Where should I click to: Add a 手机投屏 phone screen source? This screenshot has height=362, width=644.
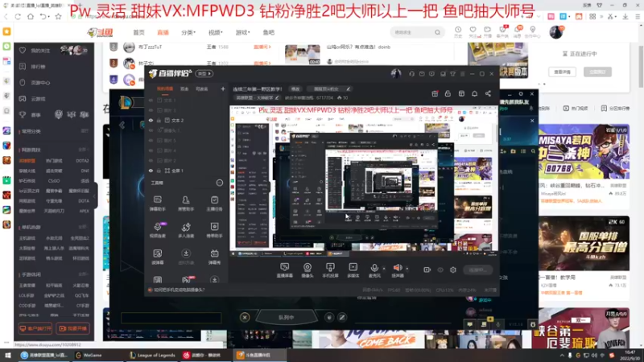tap(330, 270)
